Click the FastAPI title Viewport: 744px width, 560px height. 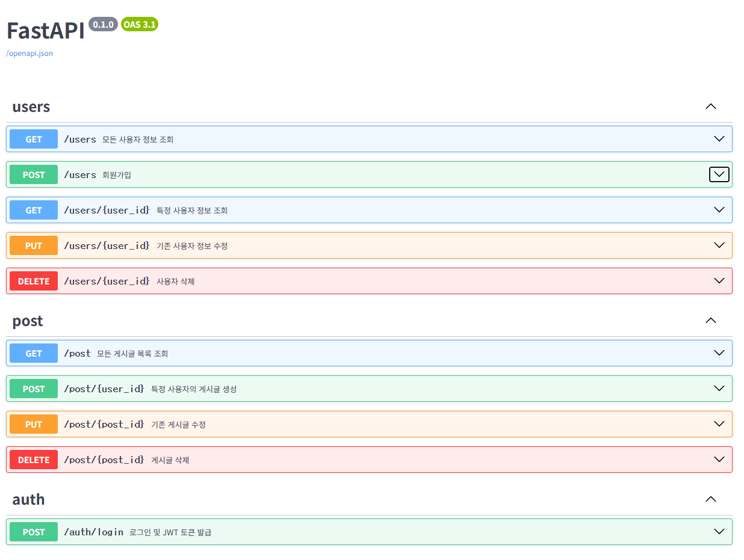pos(46,31)
